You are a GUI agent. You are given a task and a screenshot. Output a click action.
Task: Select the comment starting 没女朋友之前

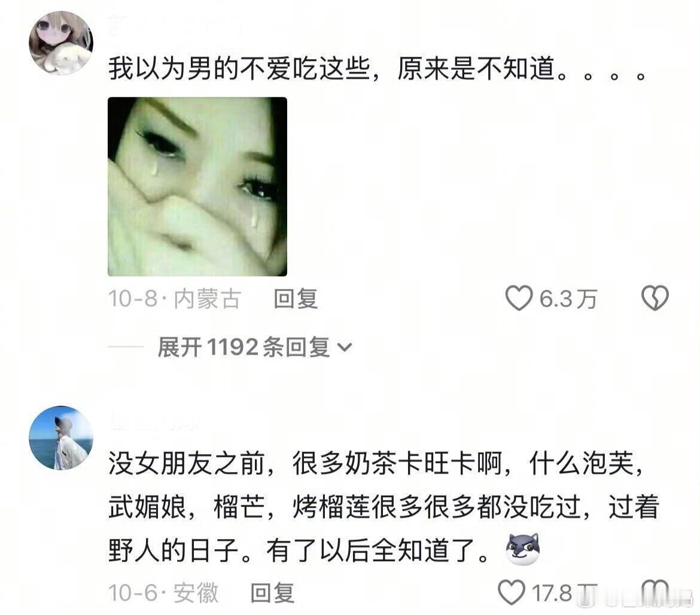pyautogui.click(x=384, y=507)
